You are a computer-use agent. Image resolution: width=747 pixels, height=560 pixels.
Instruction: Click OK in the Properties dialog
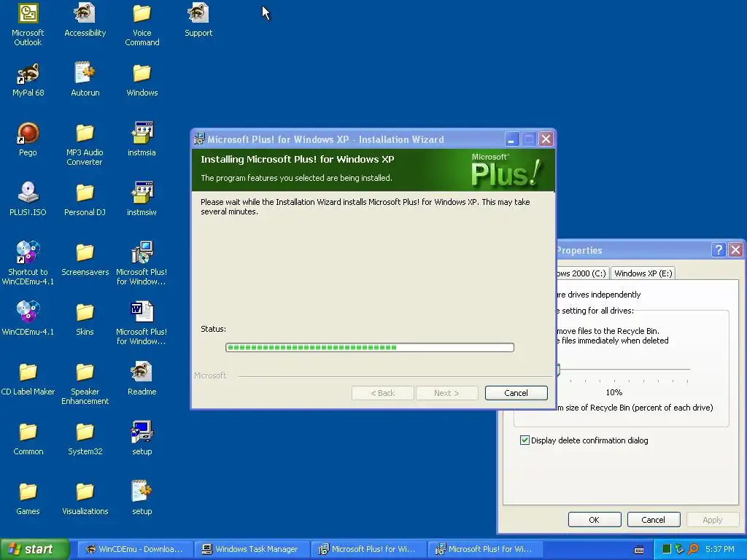(x=594, y=519)
